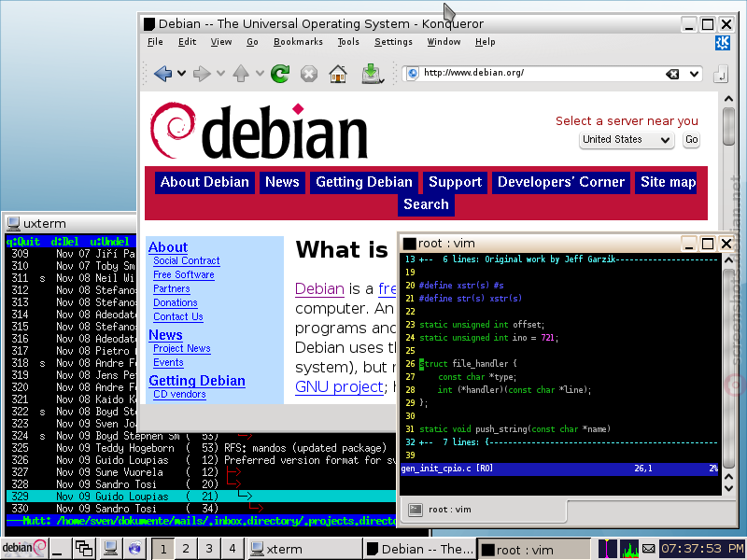747x560 pixels.
Task: Open the Edit menu in Konqueror
Action: pos(188,42)
